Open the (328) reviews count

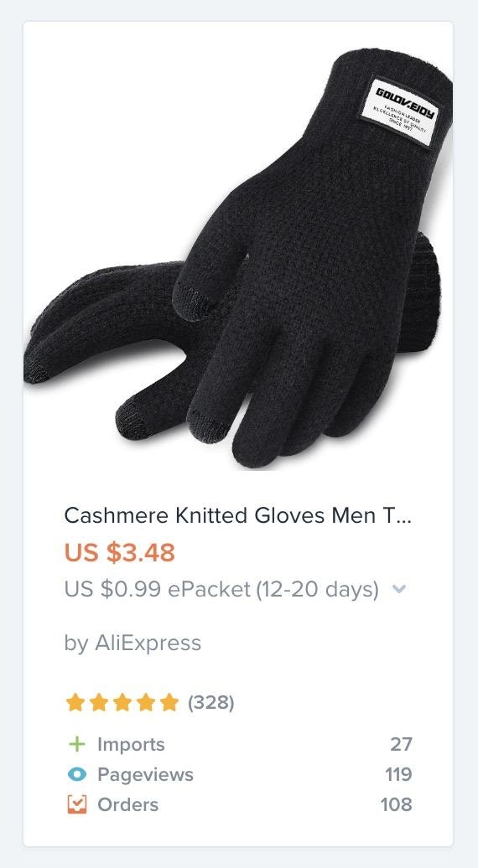211,703
